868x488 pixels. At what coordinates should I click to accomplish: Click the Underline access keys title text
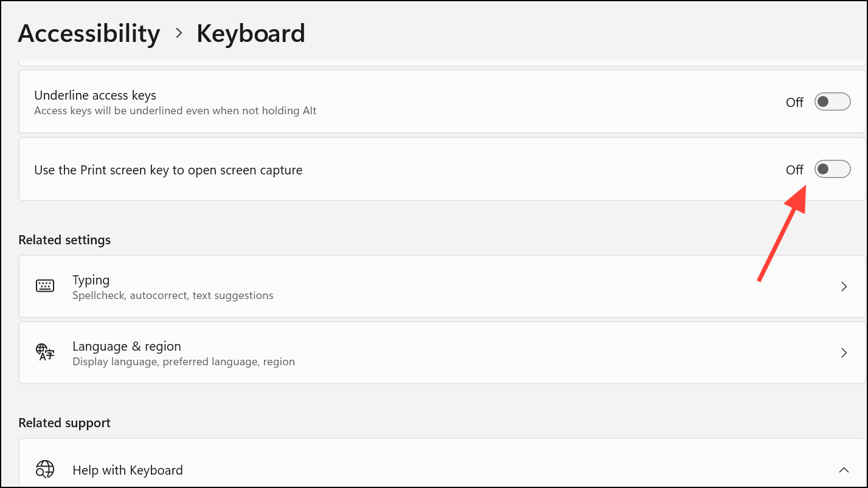(95, 95)
